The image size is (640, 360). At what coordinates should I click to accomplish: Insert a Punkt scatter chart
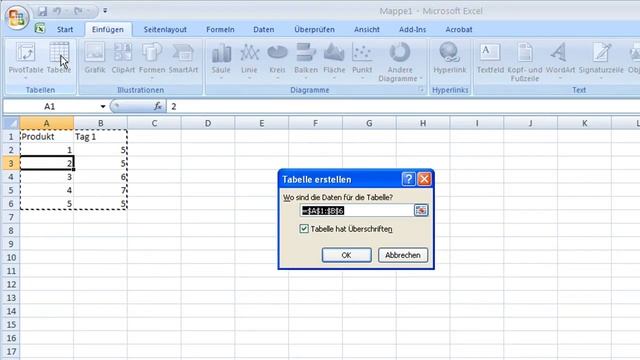coord(362,61)
